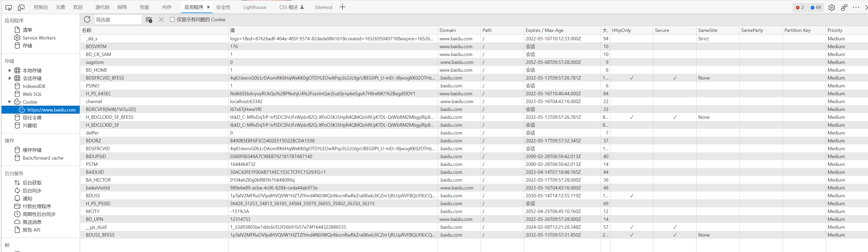Close the 应用程序 tab
The height and width of the screenshot is (252, 868).
click(208, 7)
